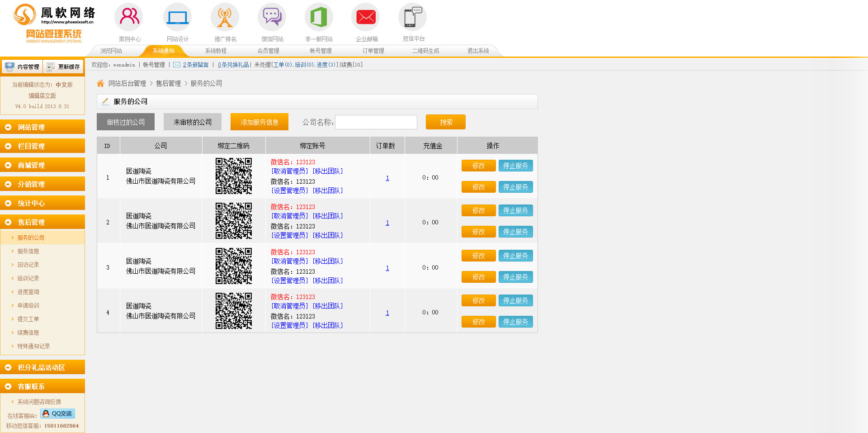Open the 2条新留言 messages link
868x433 pixels.
[x=195, y=65]
